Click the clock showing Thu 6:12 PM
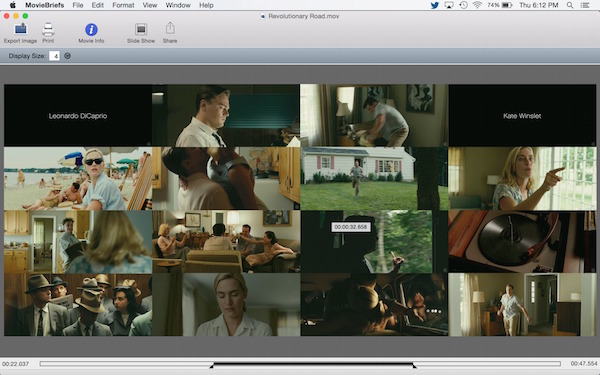This screenshot has width=600, height=375. pos(538,5)
